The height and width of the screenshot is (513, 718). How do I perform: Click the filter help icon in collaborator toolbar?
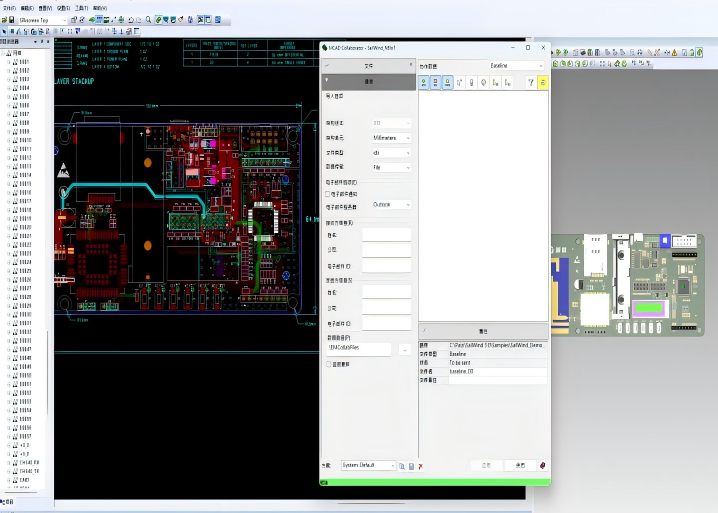(530, 83)
